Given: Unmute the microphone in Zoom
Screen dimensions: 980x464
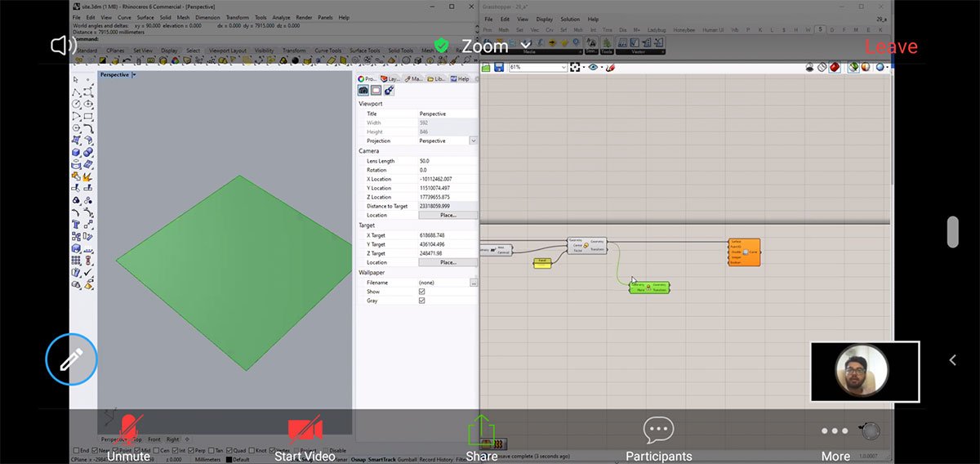Looking at the screenshot, I should click(x=128, y=438).
